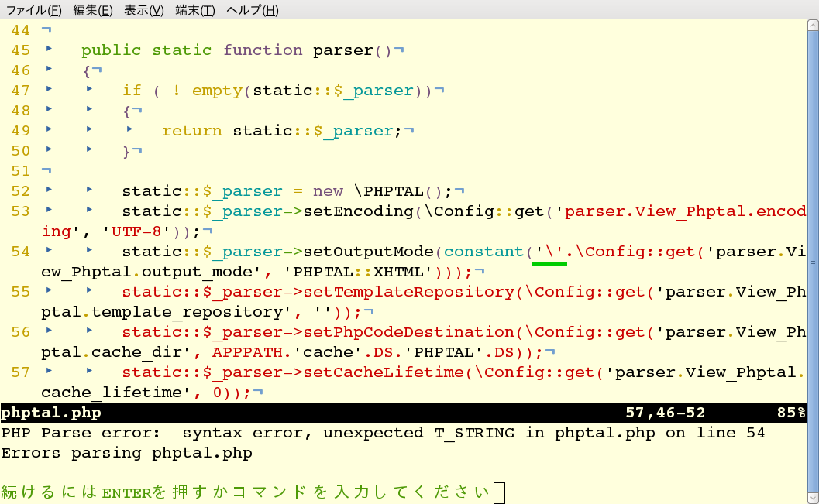Screen dimensions: 819x504
Task: Click 'constant' function on line 54
Action: pyautogui.click(x=483, y=252)
